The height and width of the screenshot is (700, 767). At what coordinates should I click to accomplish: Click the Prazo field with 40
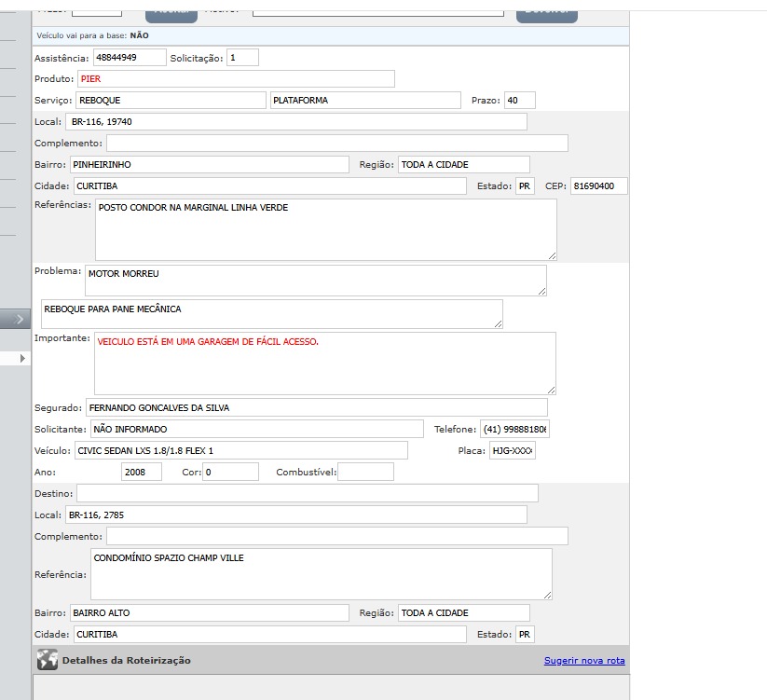519,101
